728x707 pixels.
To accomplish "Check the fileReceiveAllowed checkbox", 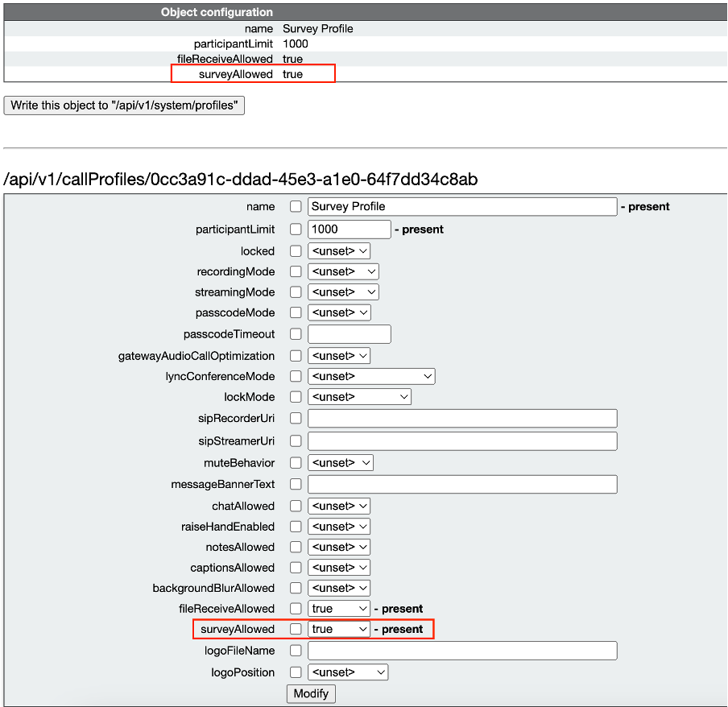I will (x=296, y=608).
